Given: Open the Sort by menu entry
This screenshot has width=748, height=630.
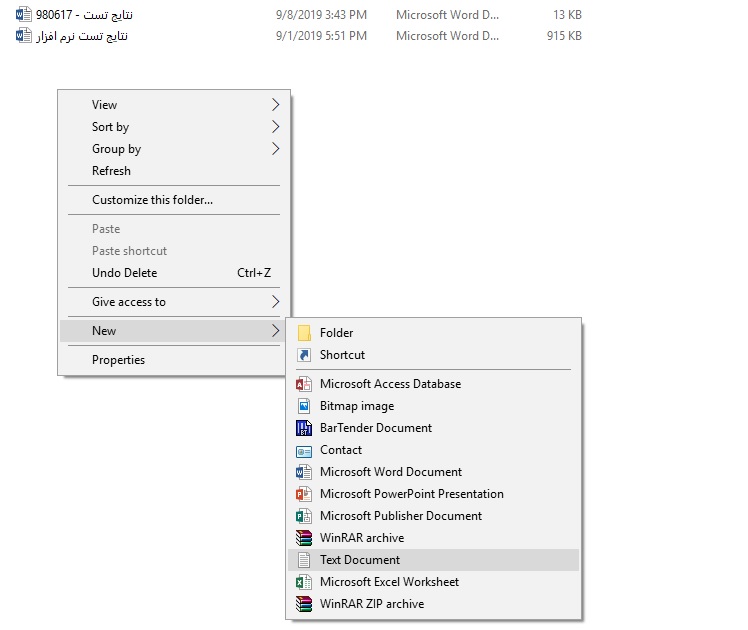Looking at the screenshot, I should click(x=174, y=126).
